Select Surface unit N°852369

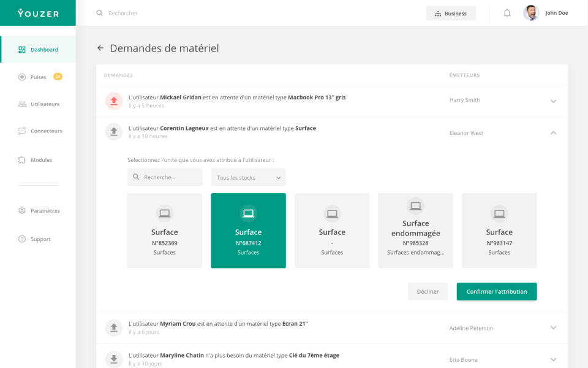pos(164,231)
